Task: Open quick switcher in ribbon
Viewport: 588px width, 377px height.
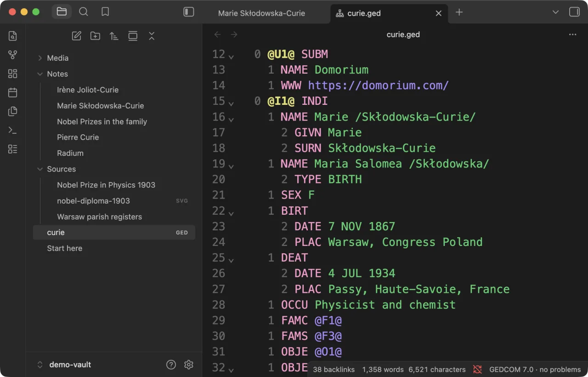Action: (x=13, y=36)
